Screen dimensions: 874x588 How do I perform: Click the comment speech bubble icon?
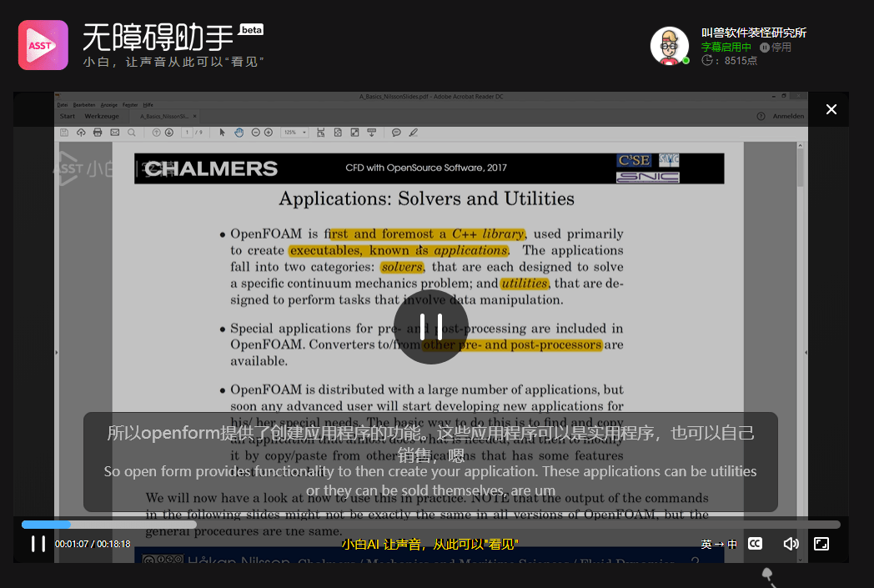(396, 133)
